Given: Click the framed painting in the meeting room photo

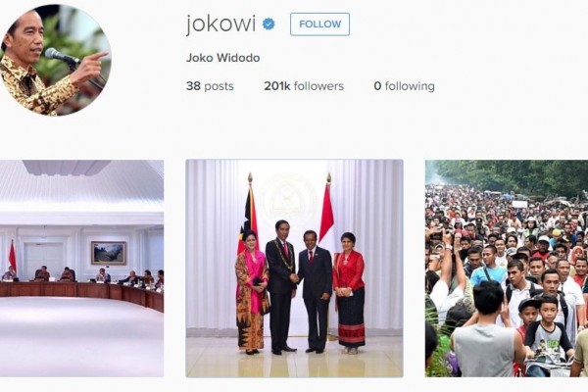Looking at the screenshot, I should [x=109, y=253].
